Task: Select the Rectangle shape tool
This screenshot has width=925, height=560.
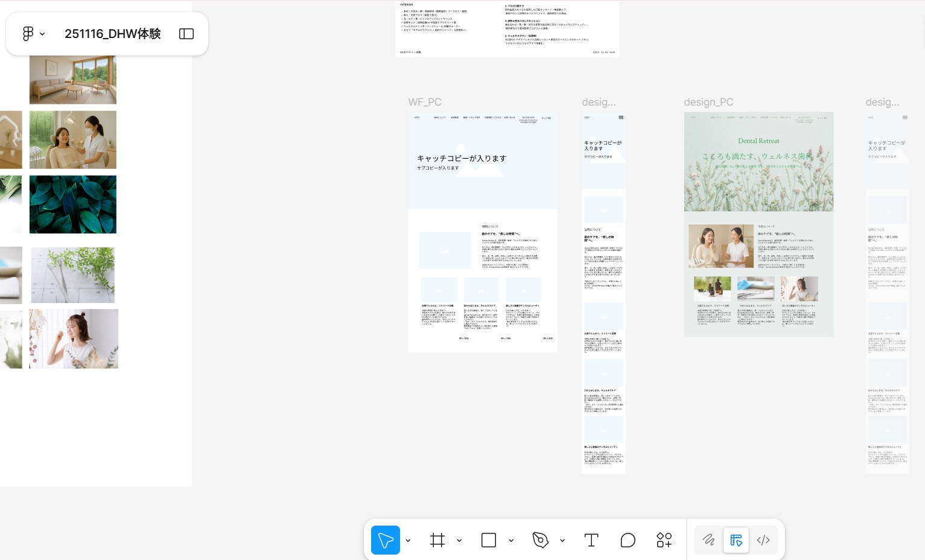Action: [x=489, y=540]
